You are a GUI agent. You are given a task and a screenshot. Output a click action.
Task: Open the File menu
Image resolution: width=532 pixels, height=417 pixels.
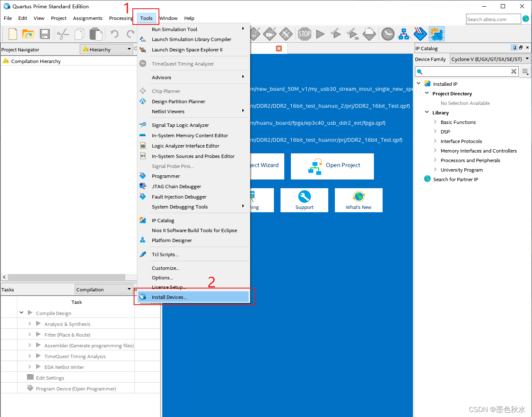pos(8,18)
